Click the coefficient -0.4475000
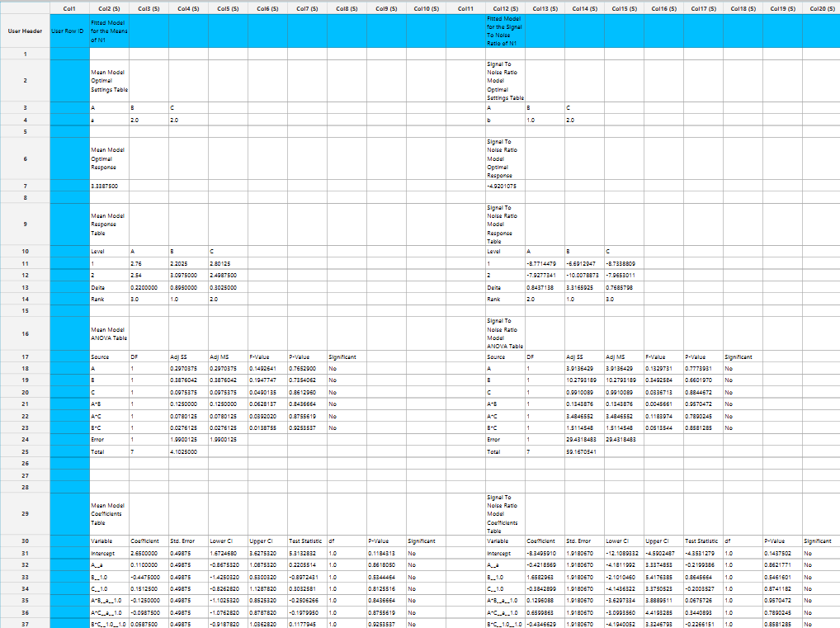The height and width of the screenshot is (628, 840). tap(149, 577)
